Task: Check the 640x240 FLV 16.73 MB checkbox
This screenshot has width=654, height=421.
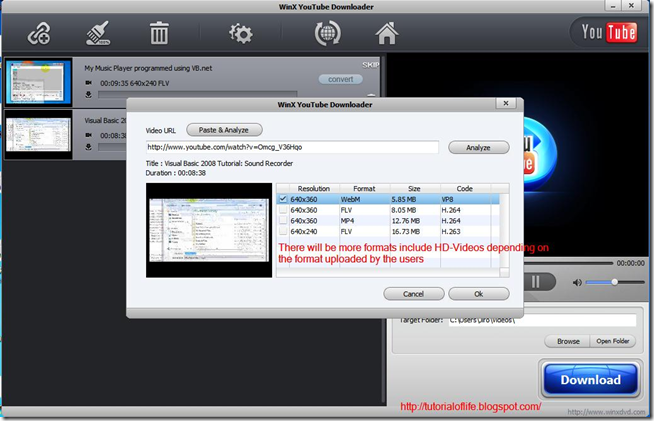Action: click(x=283, y=231)
